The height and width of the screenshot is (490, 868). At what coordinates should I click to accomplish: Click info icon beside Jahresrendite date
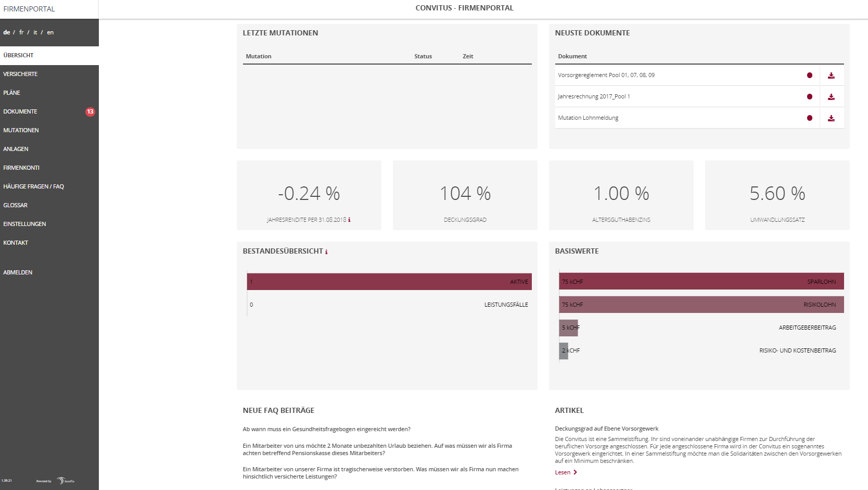click(349, 220)
